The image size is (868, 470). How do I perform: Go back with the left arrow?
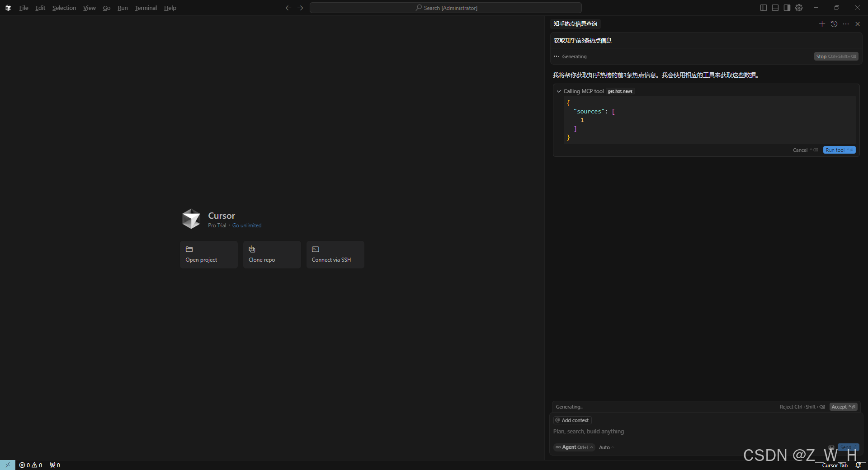coord(288,8)
